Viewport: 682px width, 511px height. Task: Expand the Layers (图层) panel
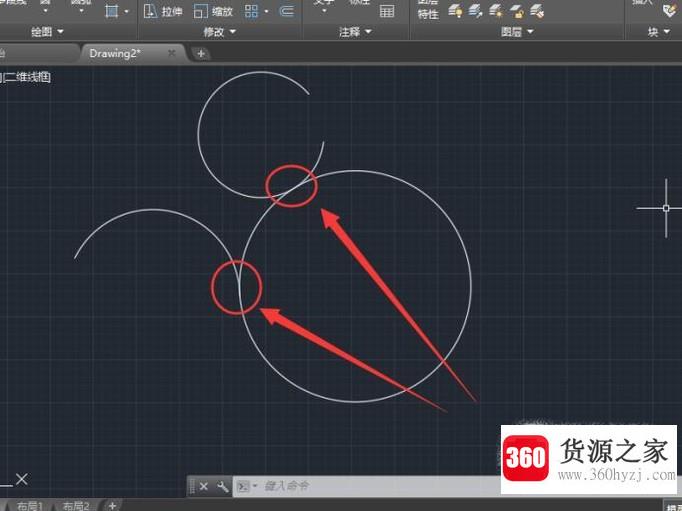tap(517, 32)
